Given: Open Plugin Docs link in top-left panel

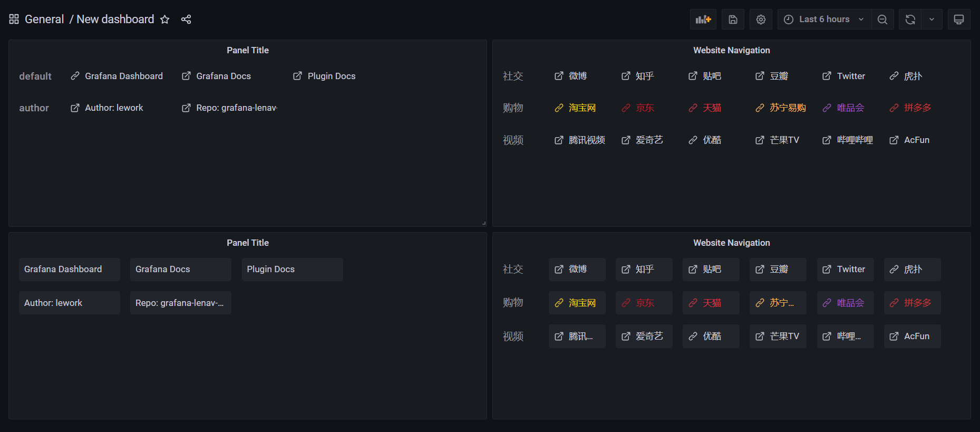Looking at the screenshot, I should coord(324,76).
